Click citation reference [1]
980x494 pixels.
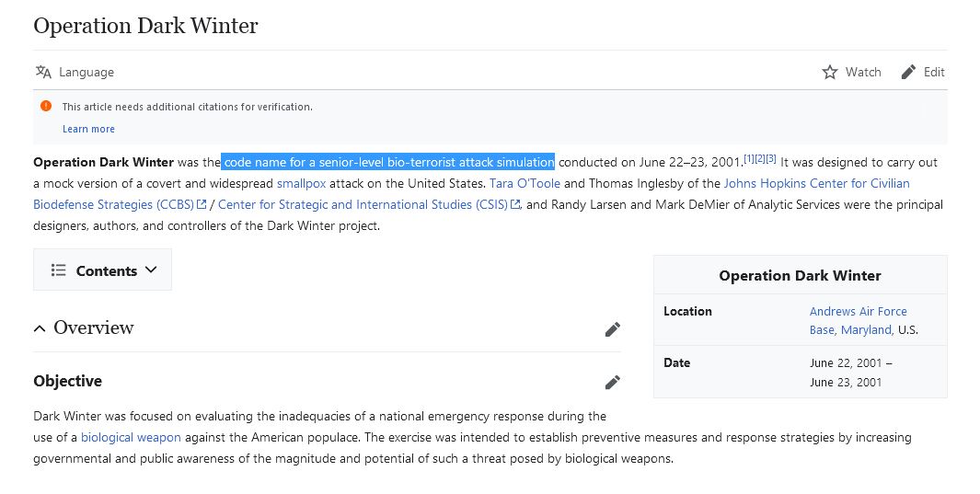click(x=749, y=158)
